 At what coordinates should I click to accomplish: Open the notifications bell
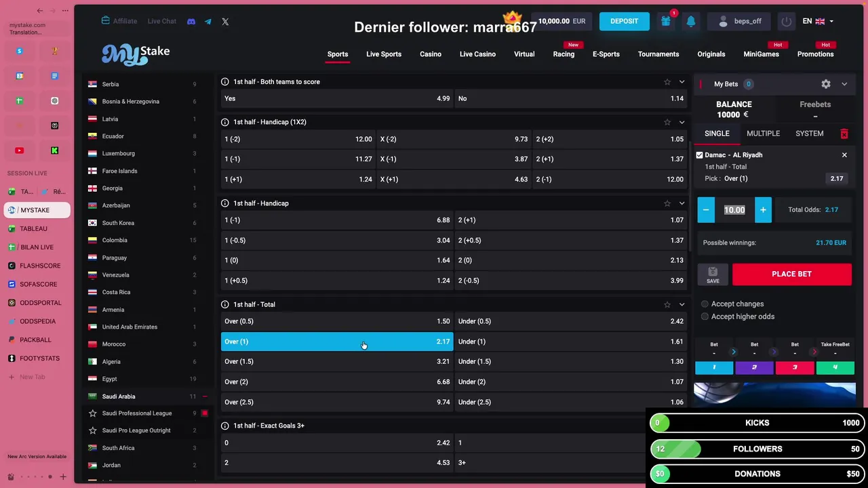click(691, 21)
